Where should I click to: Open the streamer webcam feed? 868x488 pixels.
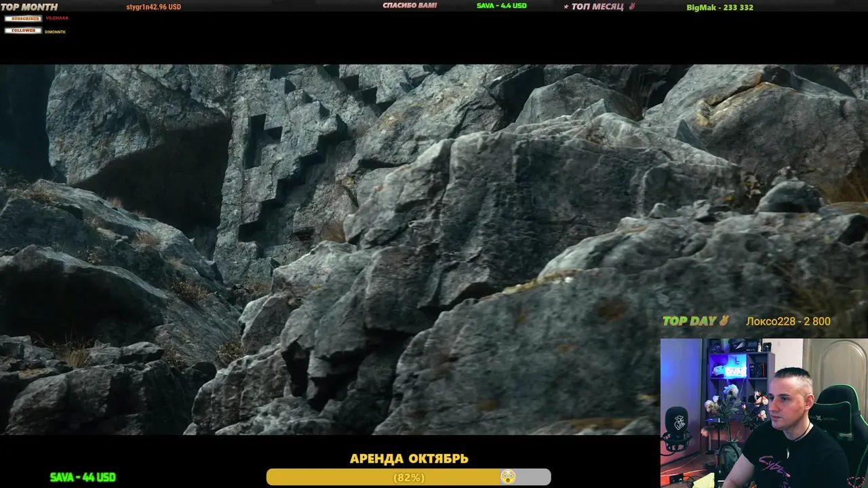point(764,413)
